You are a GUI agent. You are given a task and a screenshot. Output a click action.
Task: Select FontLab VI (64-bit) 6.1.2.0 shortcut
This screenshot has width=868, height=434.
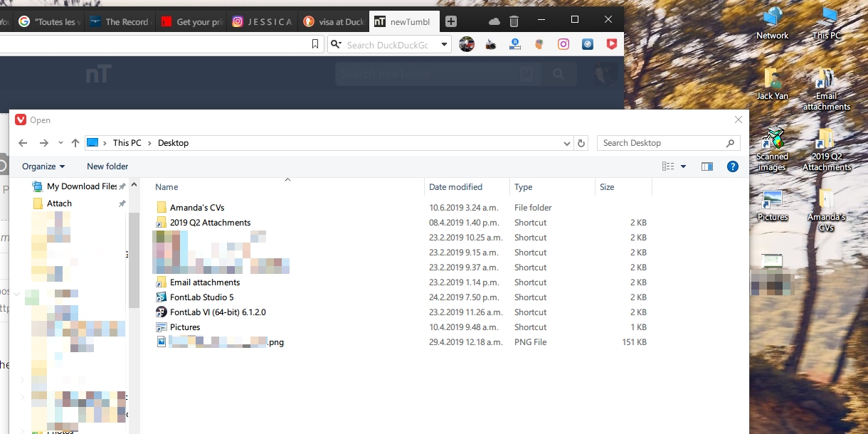(x=218, y=312)
